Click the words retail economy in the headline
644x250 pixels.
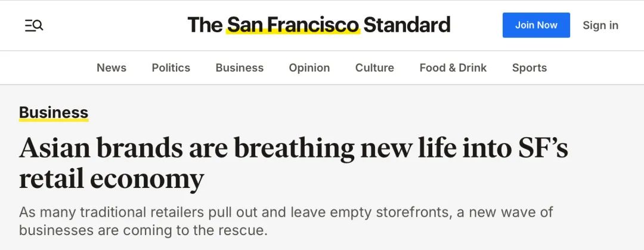click(112, 179)
